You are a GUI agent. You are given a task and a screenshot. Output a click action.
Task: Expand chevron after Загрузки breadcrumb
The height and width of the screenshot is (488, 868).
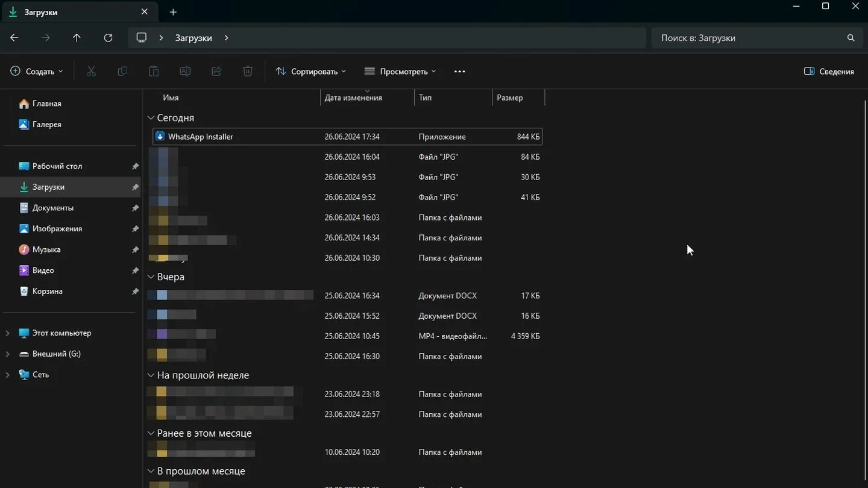click(226, 37)
